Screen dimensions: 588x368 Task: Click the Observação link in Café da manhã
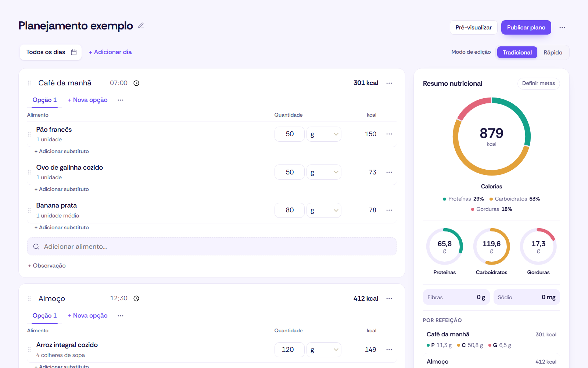point(47,266)
